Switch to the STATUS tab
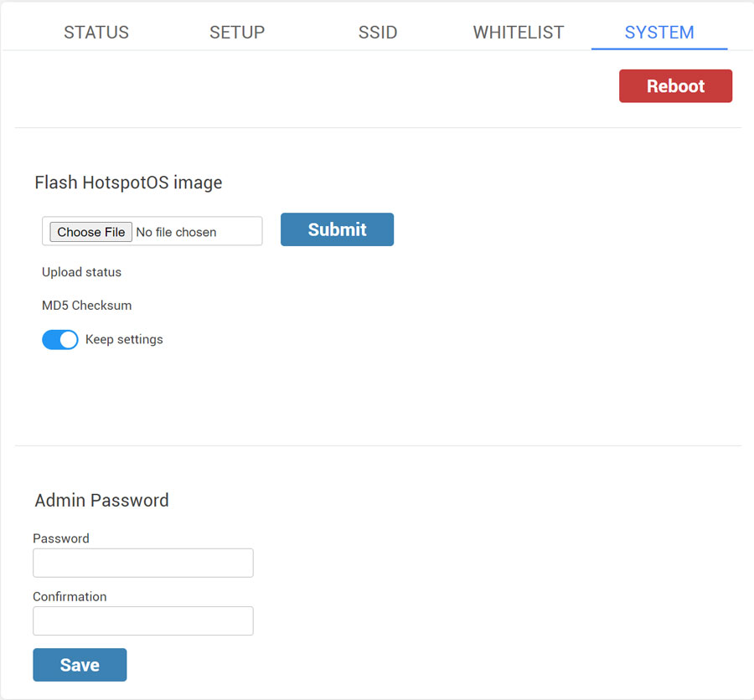Image resolution: width=754 pixels, height=700 pixels. pos(96,33)
